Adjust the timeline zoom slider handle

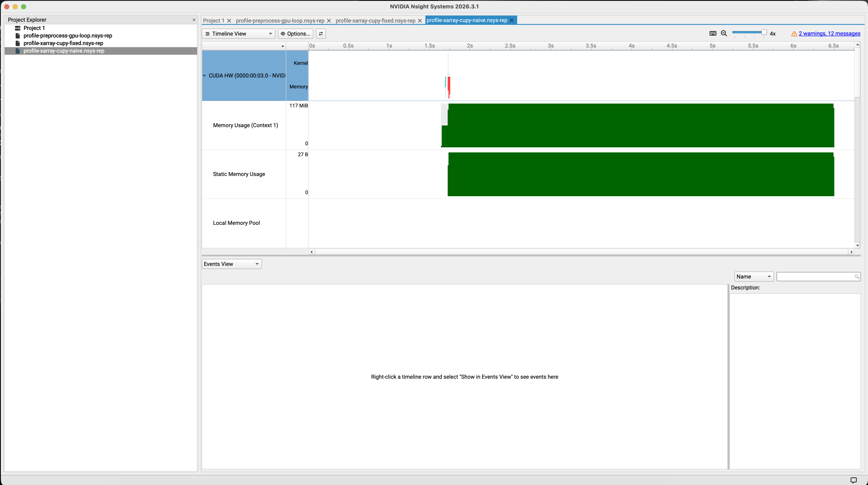point(764,32)
